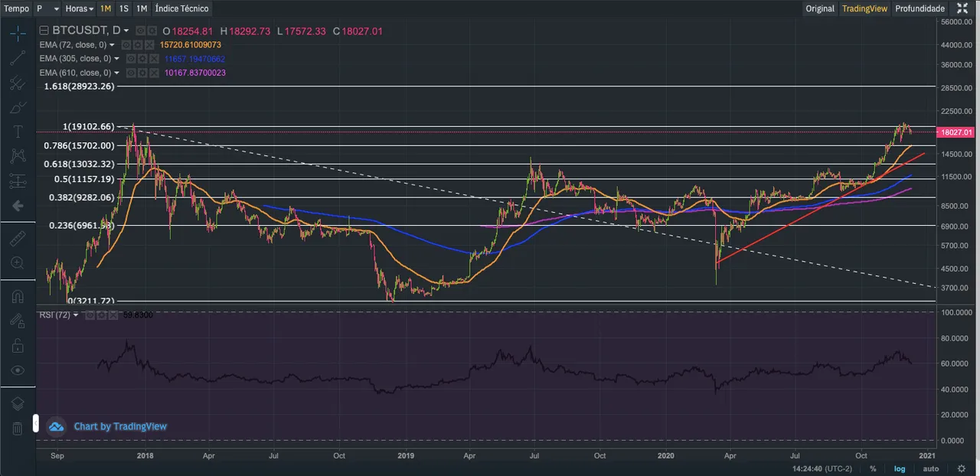
Task: Remove the EMA 610 indicator
Action: click(153, 73)
